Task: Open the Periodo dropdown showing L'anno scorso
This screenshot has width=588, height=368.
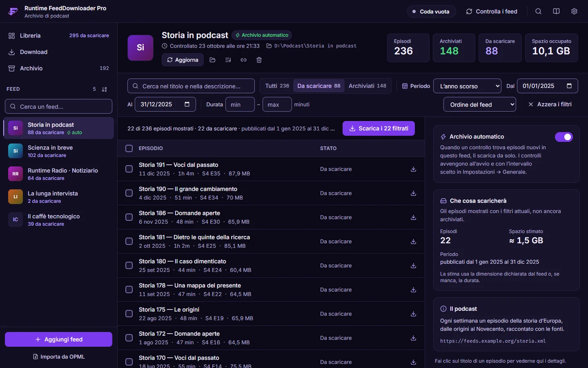Action: [467, 86]
